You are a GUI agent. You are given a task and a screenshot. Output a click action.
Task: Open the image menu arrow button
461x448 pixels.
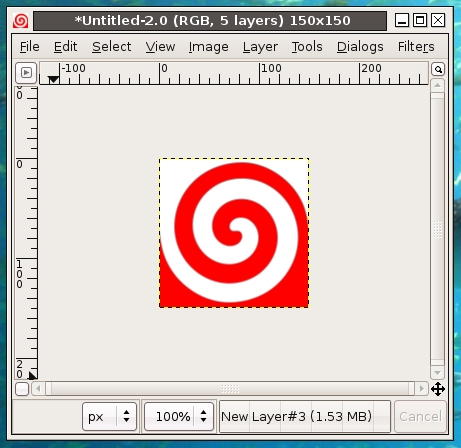coord(26,73)
